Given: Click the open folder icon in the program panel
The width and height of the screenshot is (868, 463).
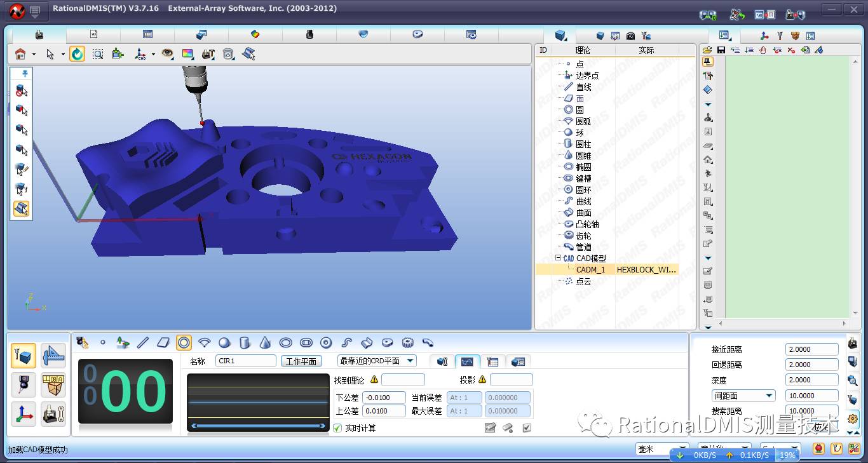Looking at the screenshot, I should (707, 50).
